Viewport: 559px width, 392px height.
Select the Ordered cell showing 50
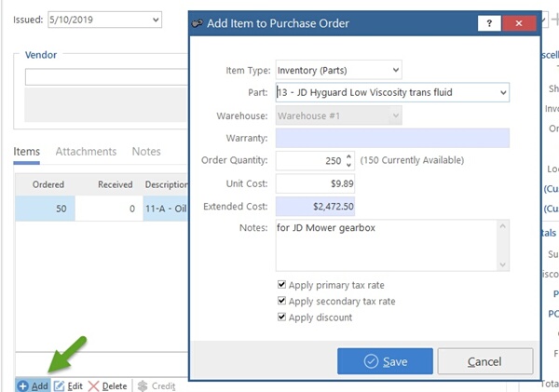tap(46, 209)
